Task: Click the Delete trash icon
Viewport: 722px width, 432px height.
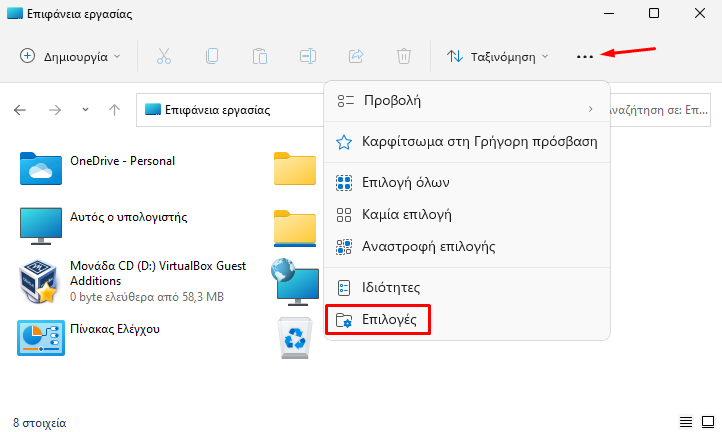Action: pyautogui.click(x=404, y=56)
